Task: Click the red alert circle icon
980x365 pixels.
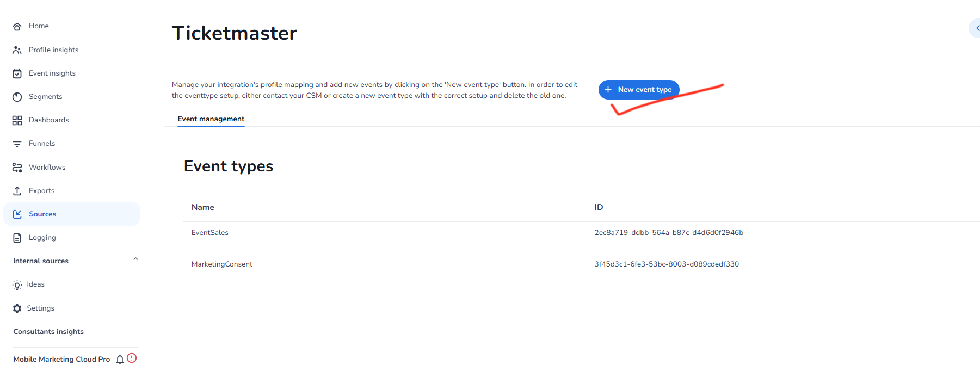Action: 132,358
